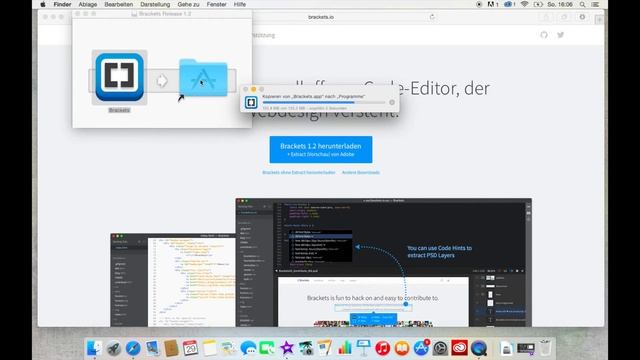Open FaceTime from the Dock

pos(267,348)
